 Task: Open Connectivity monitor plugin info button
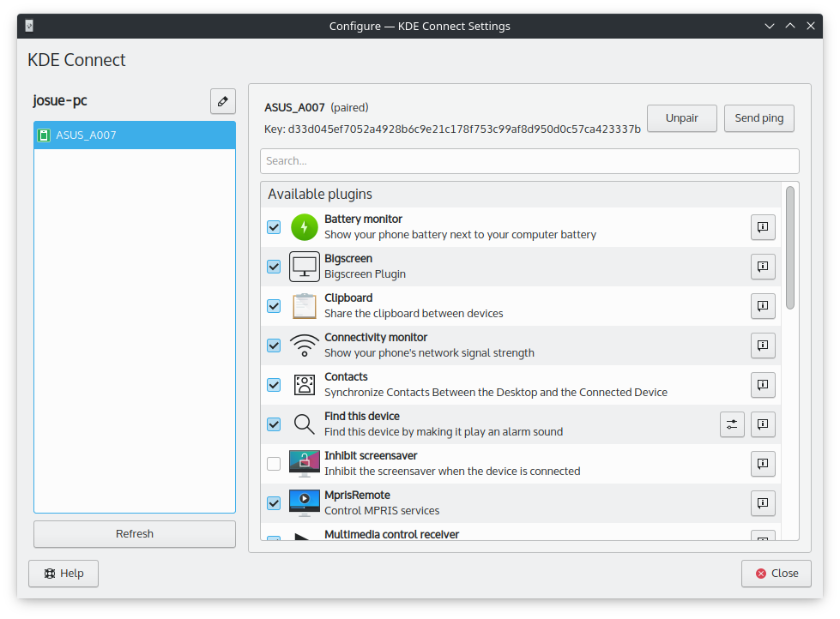pos(763,346)
